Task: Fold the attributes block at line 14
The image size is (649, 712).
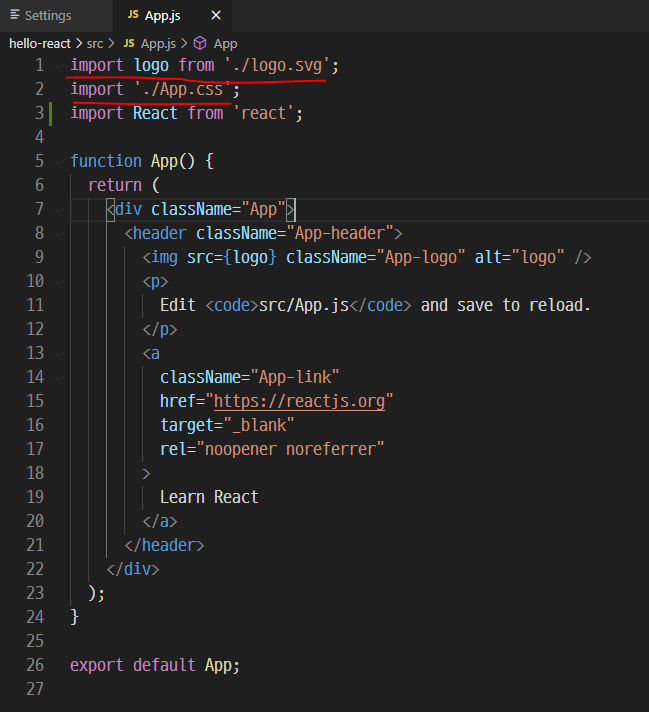Action: [59, 377]
